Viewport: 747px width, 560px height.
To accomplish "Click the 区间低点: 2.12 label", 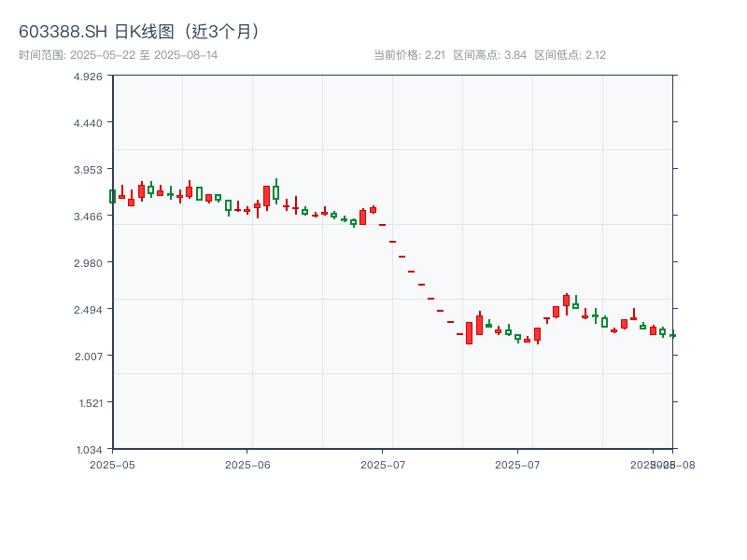I will [x=570, y=55].
